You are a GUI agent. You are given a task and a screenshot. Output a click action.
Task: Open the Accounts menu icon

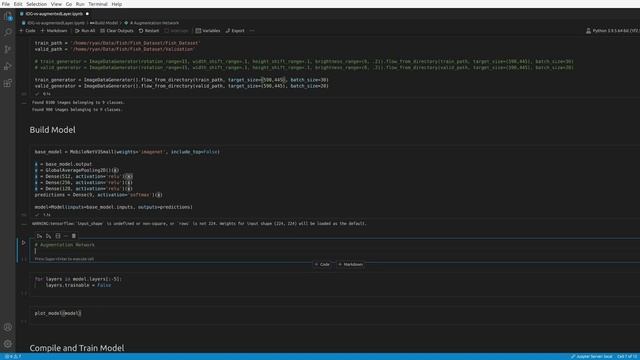pyautogui.click(x=8, y=327)
